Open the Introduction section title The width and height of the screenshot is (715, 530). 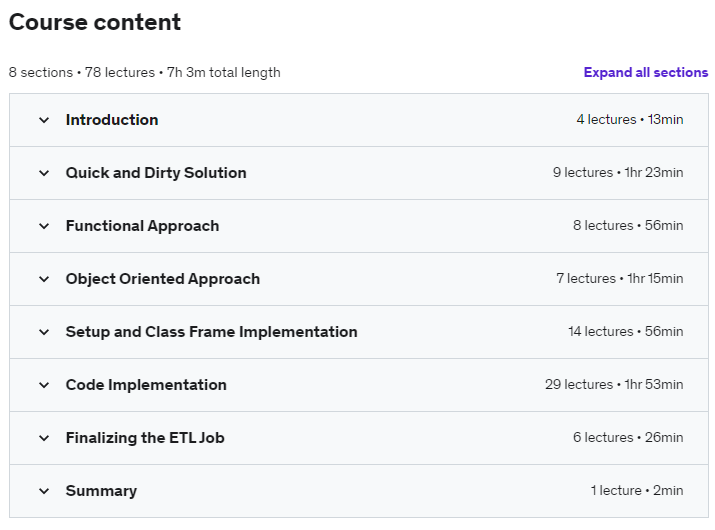pos(112,120)
